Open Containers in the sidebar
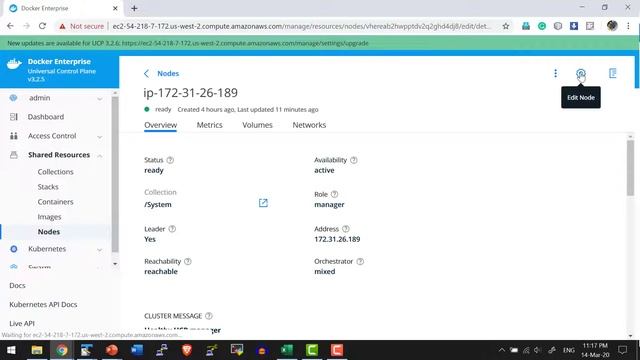The height and width of the screenshot is (360, 640). (56, 202)
